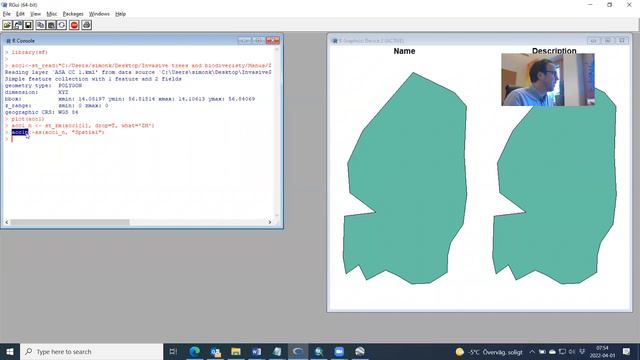This screenshot has width=640, height=360.
Task: Click the Copy and paste toolbar icon
Action: coord(62,25)
